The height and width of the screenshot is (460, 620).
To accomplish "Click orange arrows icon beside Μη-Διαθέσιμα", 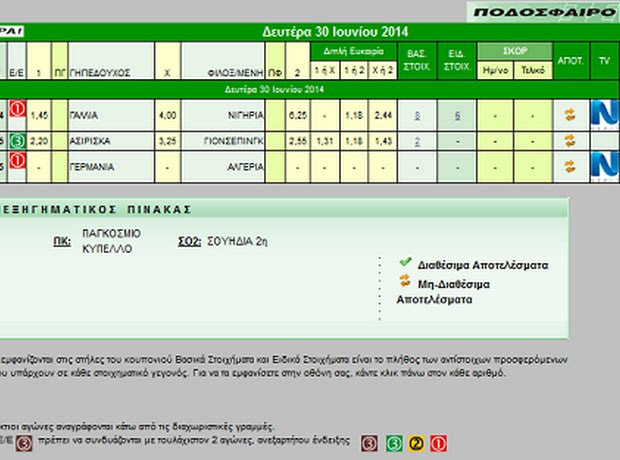I will coord(405,282).
